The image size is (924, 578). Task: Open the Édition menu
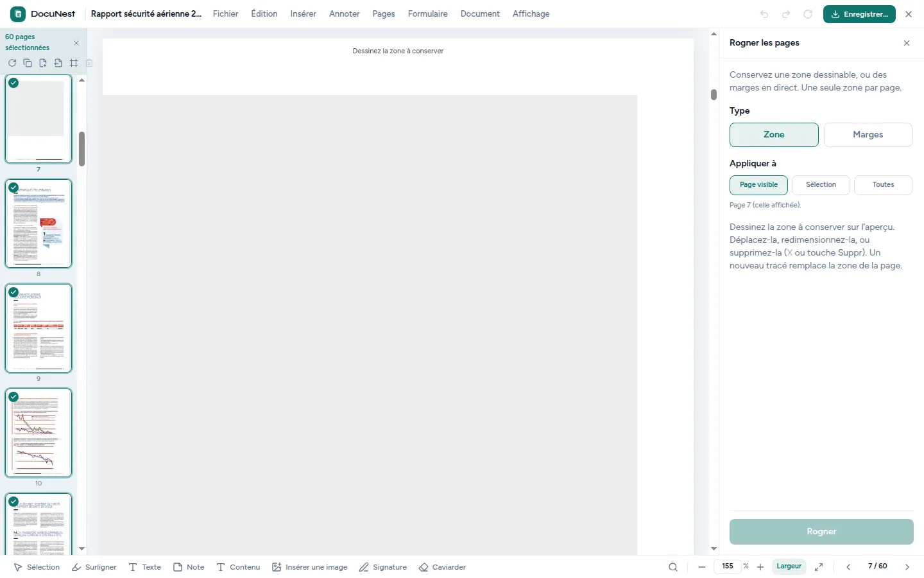click(264, 14)
